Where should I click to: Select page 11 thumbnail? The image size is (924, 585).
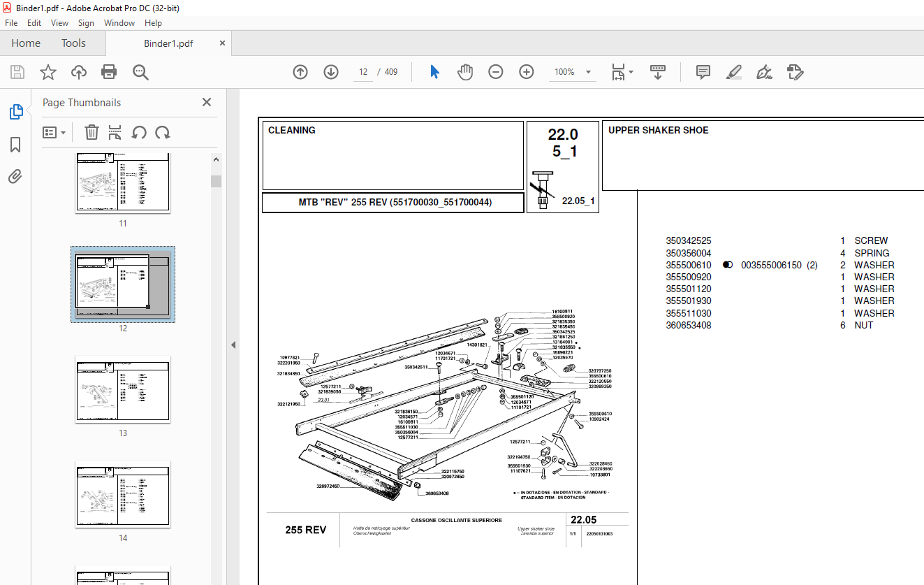click(x=123, y=182)
